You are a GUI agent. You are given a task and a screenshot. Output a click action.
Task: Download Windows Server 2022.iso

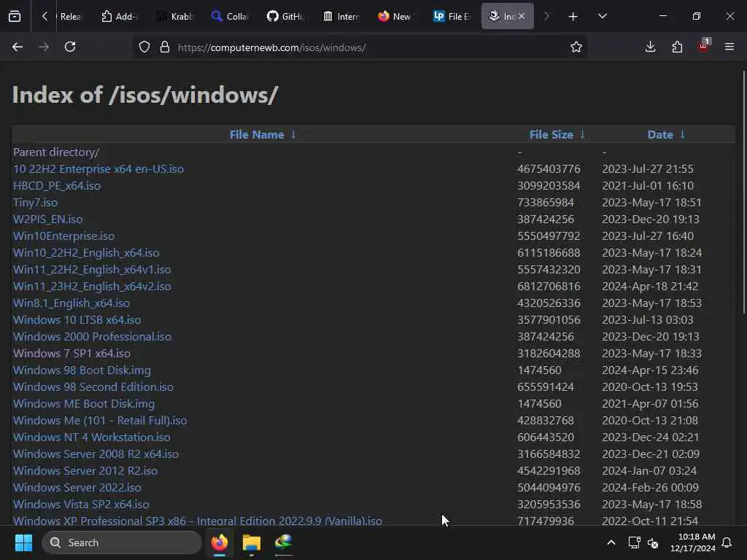[77, 488]
